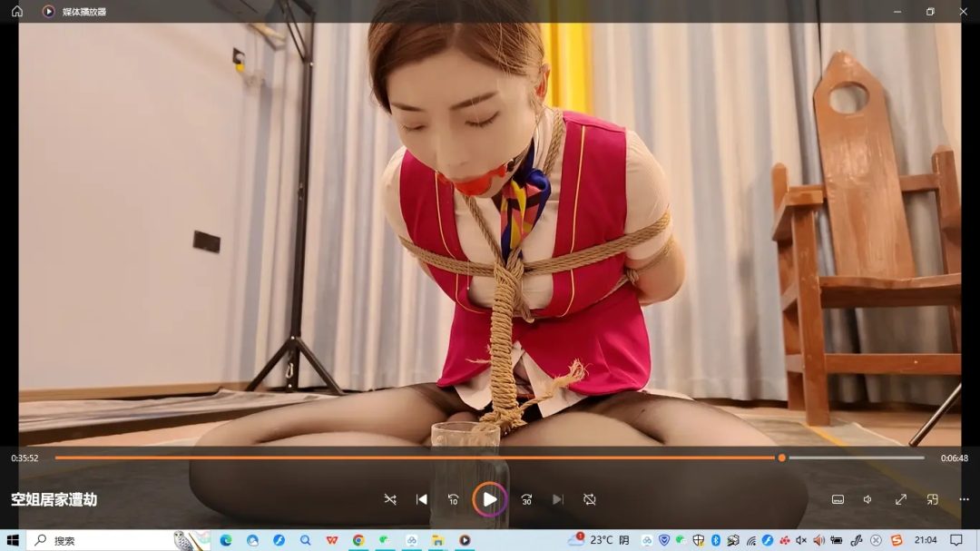
Task: Unmute the system tray speaker icon
Action: [x=801, y=540]
